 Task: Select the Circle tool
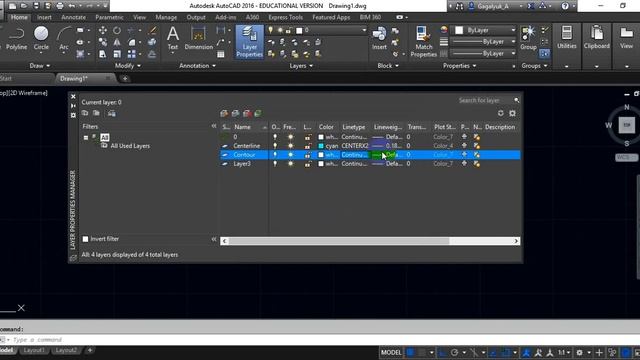click(41, 38)
